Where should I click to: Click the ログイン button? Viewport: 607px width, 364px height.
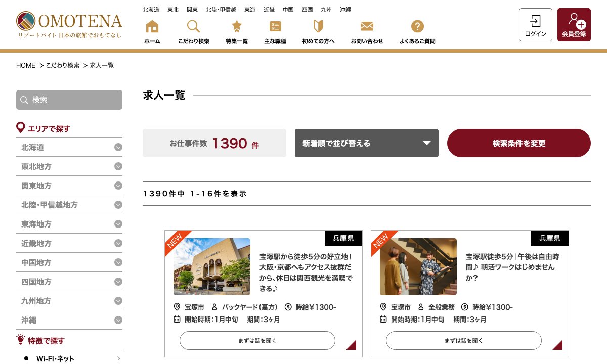click(536, 25)
